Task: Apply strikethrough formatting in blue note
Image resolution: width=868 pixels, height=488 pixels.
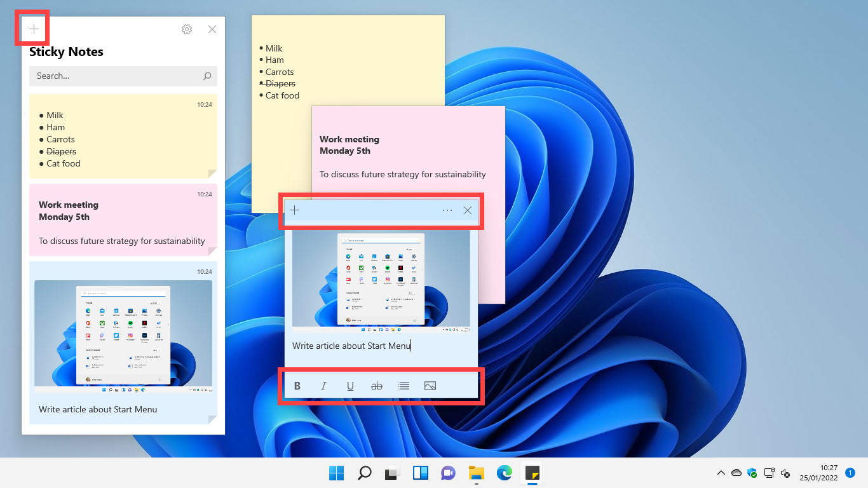Action: [377, 386]
